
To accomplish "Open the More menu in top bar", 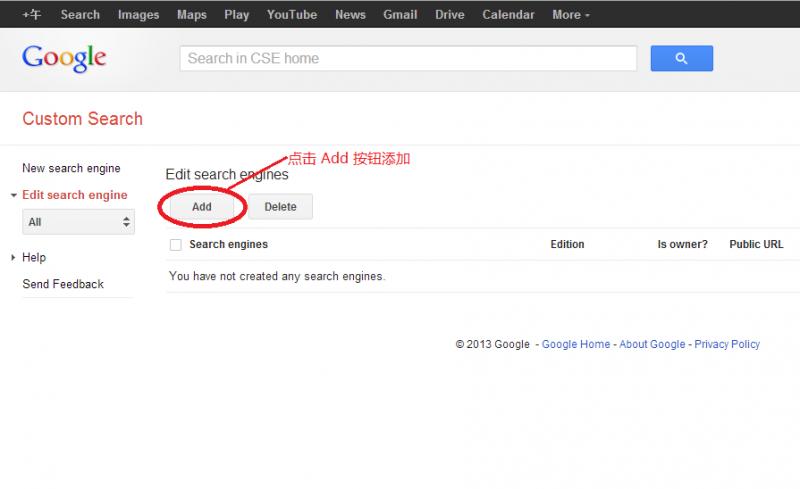I will (570, 15).
